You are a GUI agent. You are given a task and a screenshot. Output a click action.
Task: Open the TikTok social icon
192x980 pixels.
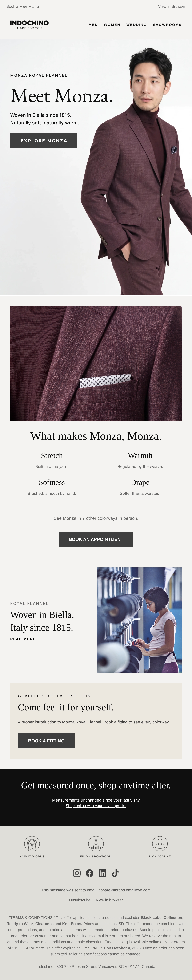(115, 873)
